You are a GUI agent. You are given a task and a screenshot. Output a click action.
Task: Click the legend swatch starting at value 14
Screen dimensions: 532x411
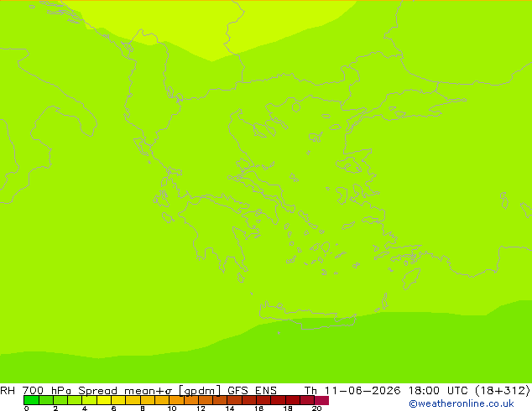pyautogui.click(x=234, y=400)
